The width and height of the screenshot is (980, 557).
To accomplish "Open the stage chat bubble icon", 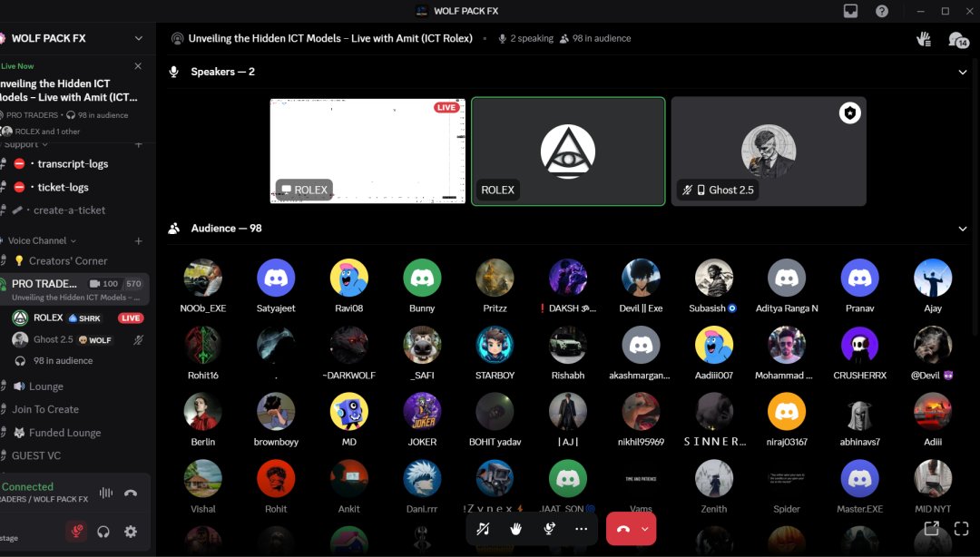I will click(x=957, y=40).
